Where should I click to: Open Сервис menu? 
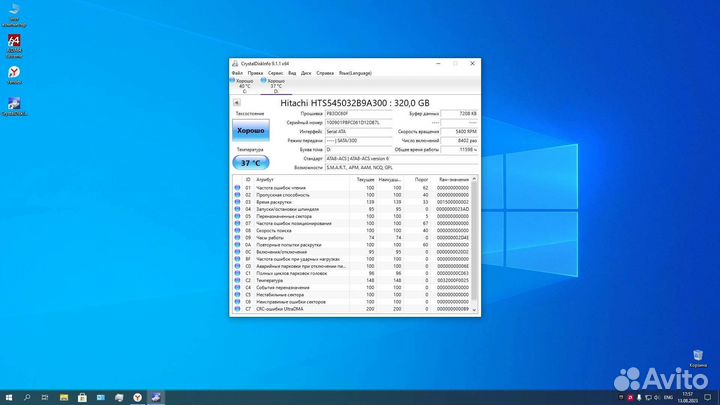point(275,73)
